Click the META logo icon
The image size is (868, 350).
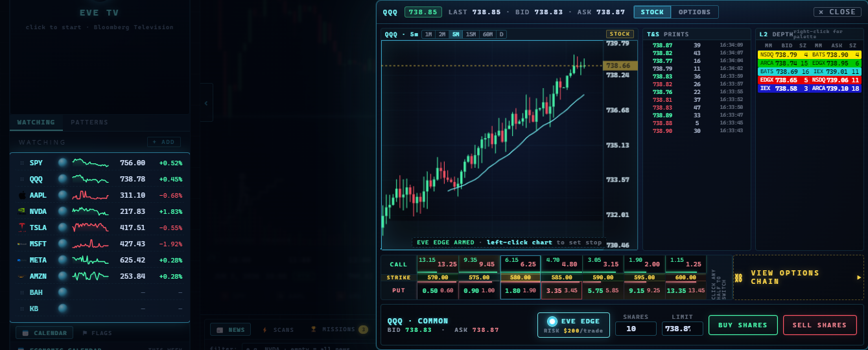[x=22, y=260]
